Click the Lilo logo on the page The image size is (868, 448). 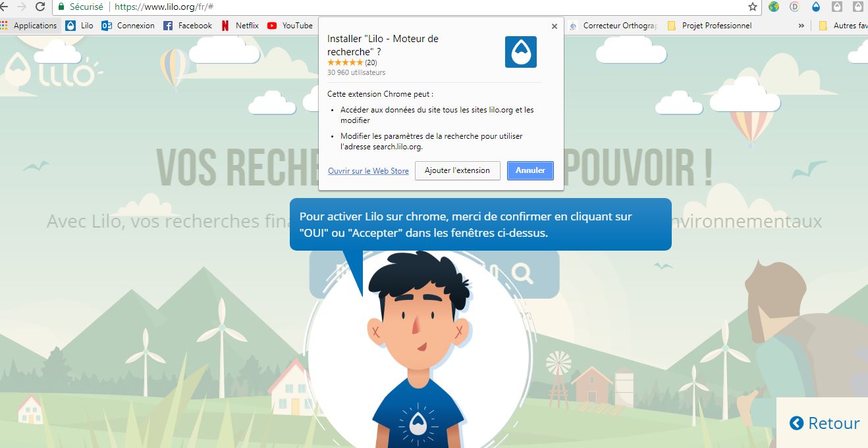click(x=53, y=69)
